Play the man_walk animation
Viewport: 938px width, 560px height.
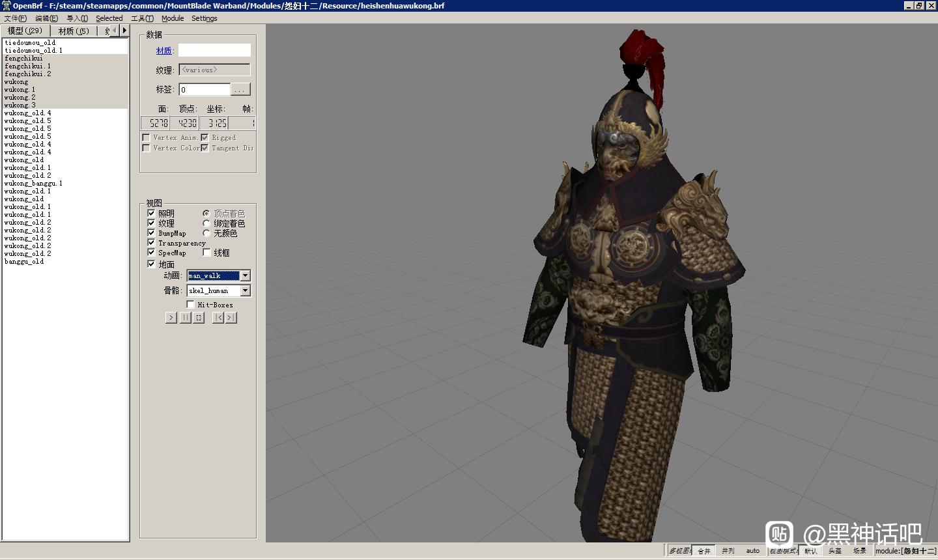tap(171, 318)
